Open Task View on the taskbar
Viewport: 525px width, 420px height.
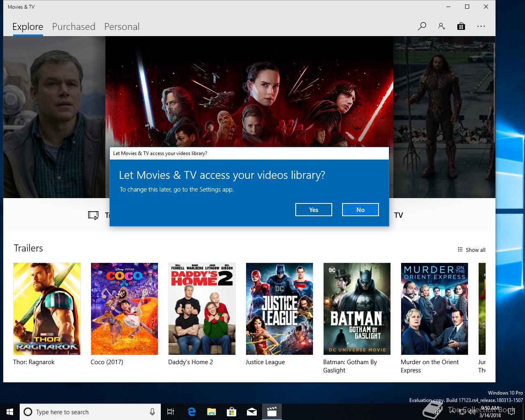pos(171,412)
